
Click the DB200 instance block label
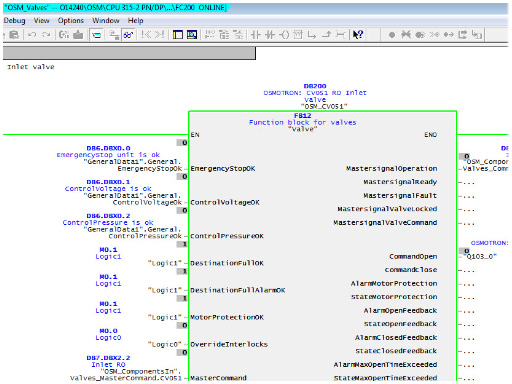click(x=315, y=86)
